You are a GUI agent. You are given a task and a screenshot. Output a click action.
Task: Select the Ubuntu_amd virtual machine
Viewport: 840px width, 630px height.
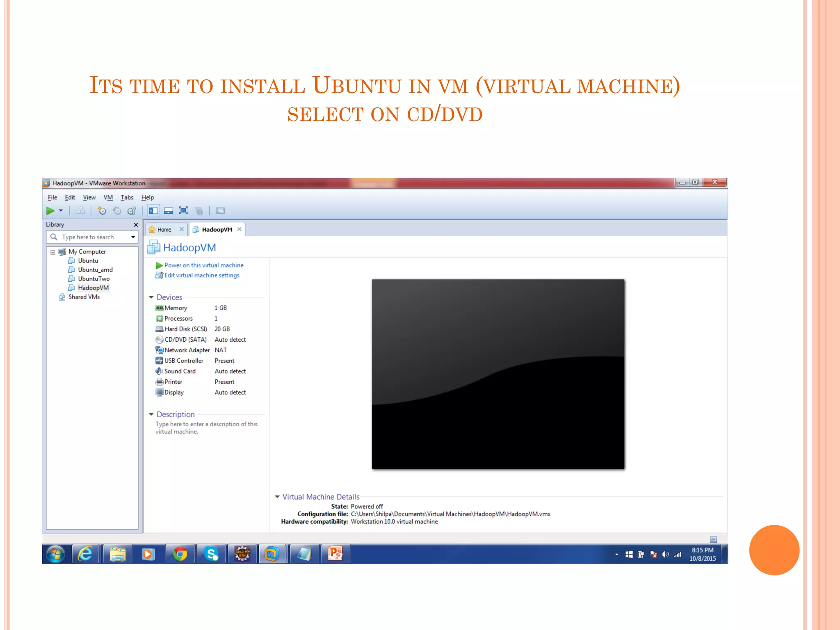[95, 269]
